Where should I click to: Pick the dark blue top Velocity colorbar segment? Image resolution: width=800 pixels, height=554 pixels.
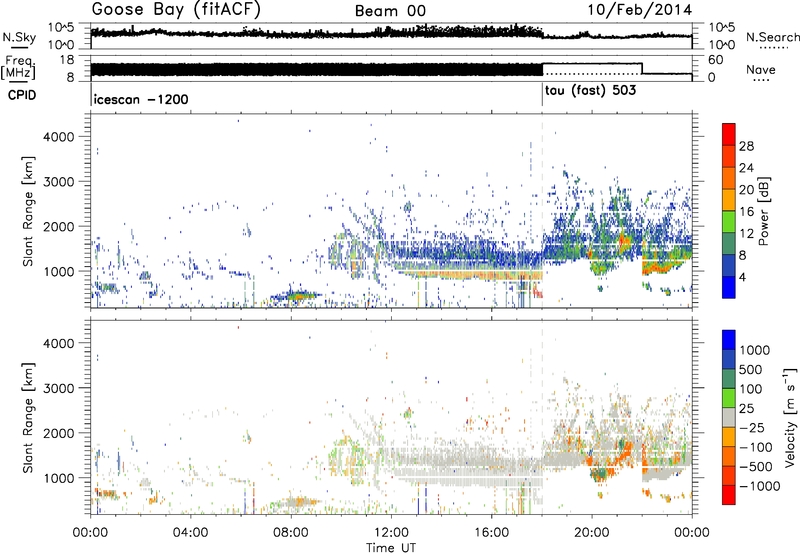click(x=729, y=340)
